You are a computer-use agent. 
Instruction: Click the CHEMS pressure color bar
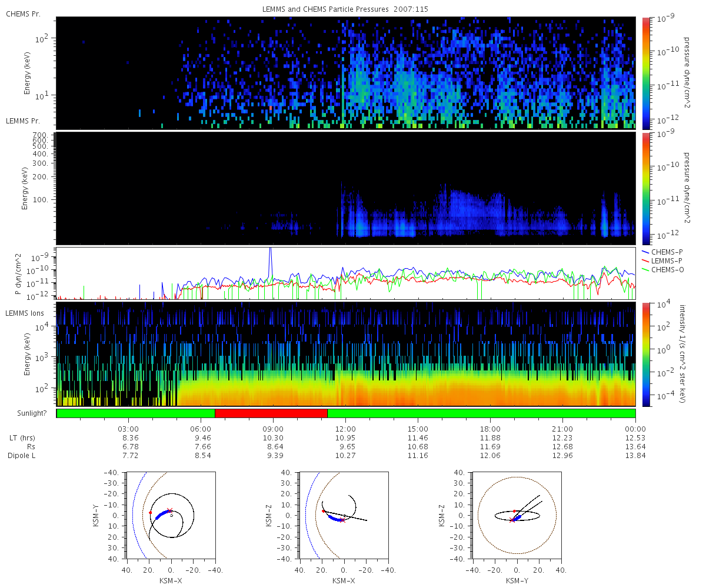point(646,72)
